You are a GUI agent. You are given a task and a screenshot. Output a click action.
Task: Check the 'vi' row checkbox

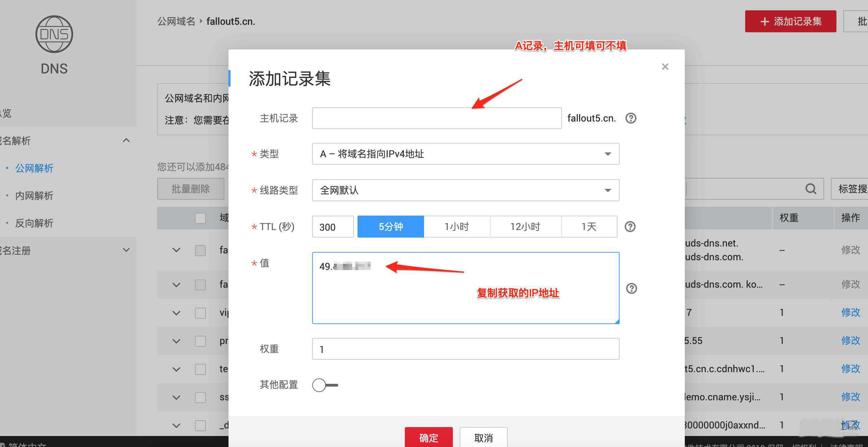[200, 313]
